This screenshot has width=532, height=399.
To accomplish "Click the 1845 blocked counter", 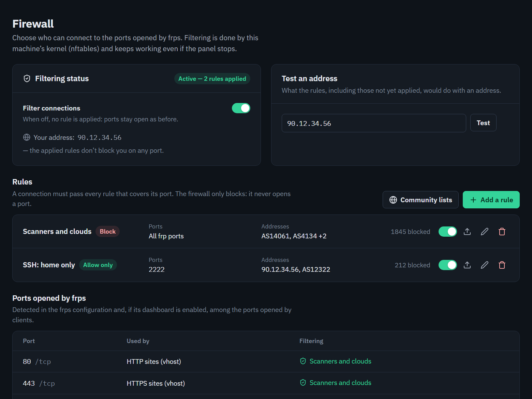I will pyautogui.click(x=410, y=232).
